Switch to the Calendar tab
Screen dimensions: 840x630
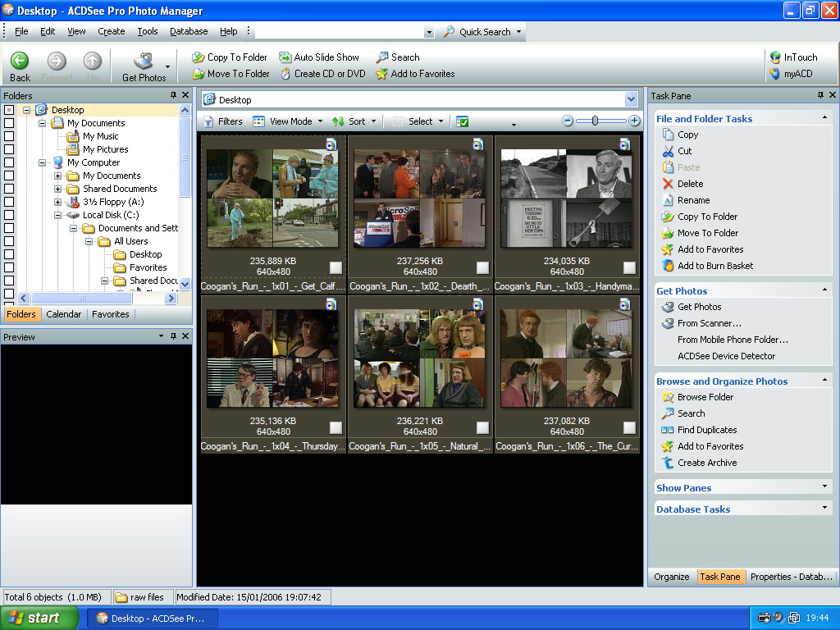tap(64, 314)
